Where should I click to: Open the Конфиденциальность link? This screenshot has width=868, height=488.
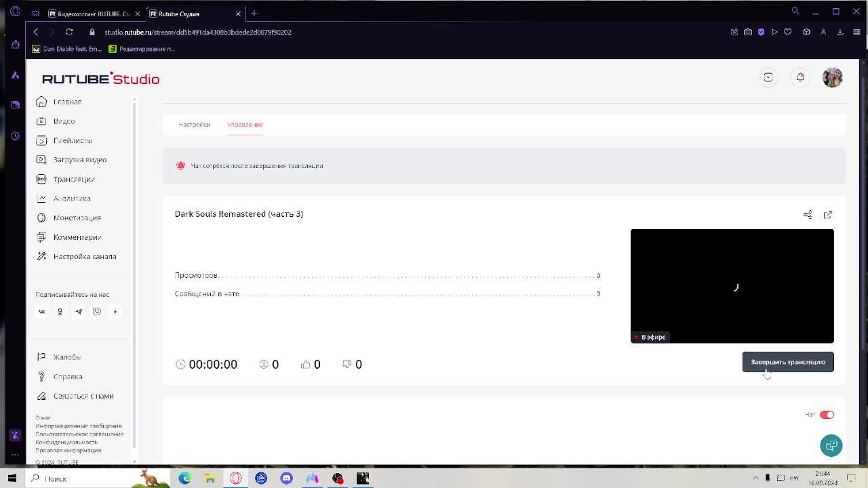[x=66, y=442]
